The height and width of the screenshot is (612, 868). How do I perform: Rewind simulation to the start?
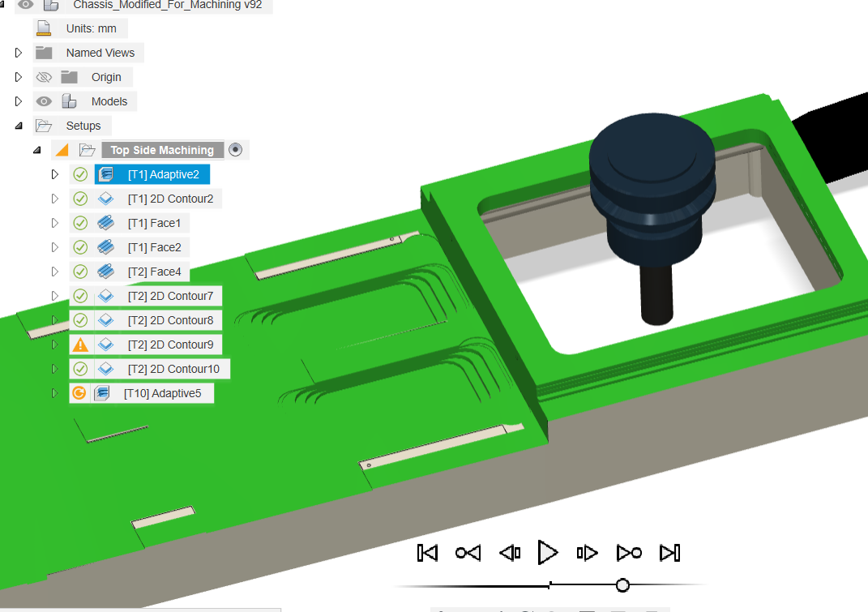(427, 552)
